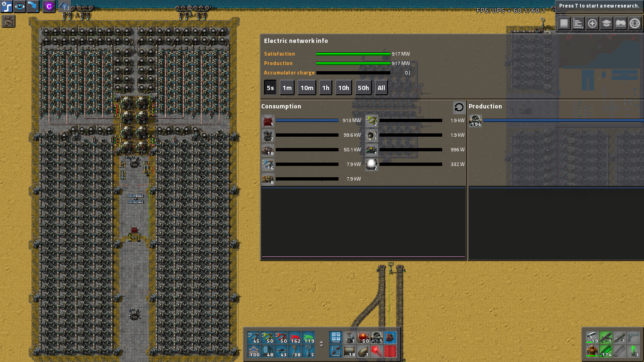644x362 pixels.
Task: Click the programmable speaker icon in Consumption
Action: point(372,135)
